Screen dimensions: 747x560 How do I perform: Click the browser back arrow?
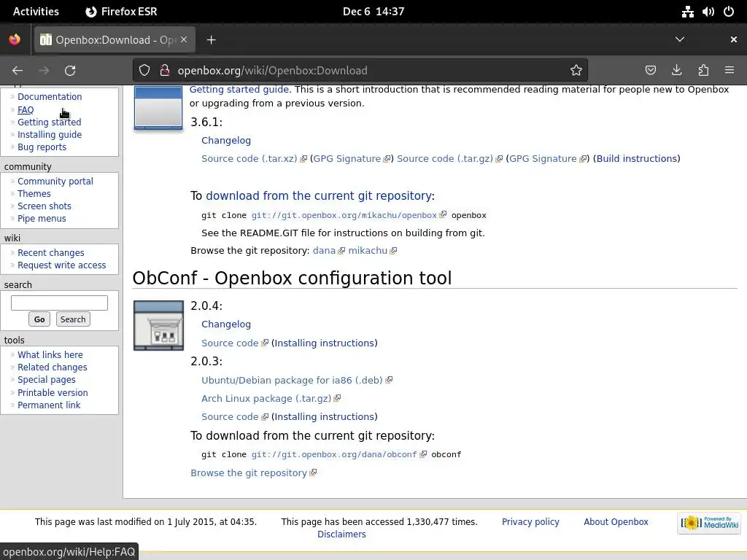pyautogui.click(x=18, y=71)
